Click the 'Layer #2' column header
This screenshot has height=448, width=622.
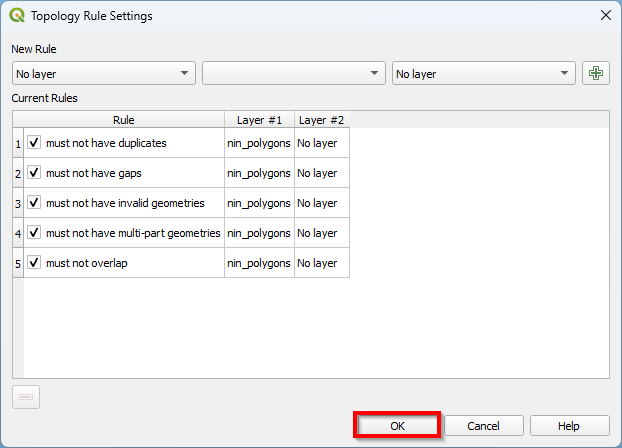tap(322, 120)
